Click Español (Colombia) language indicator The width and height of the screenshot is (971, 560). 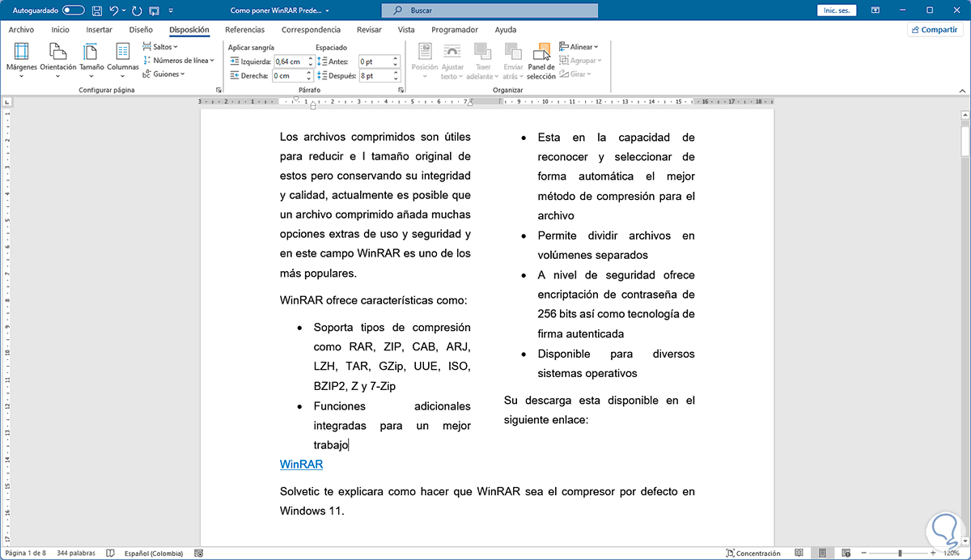(x=154, y=554)
